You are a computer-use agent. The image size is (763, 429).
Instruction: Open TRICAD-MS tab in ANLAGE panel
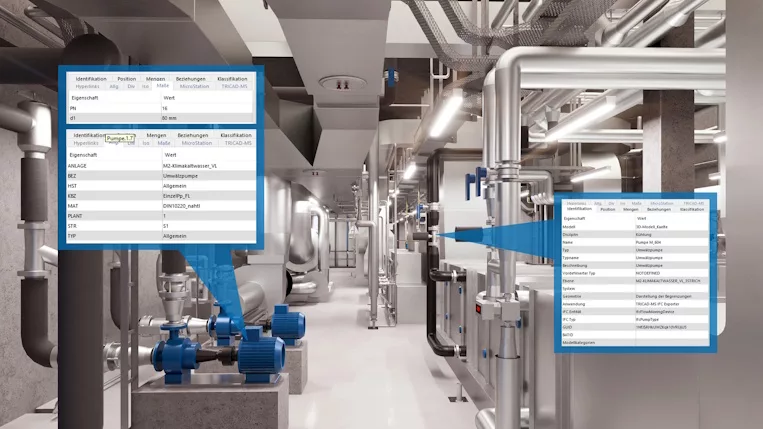coord(238,143)
